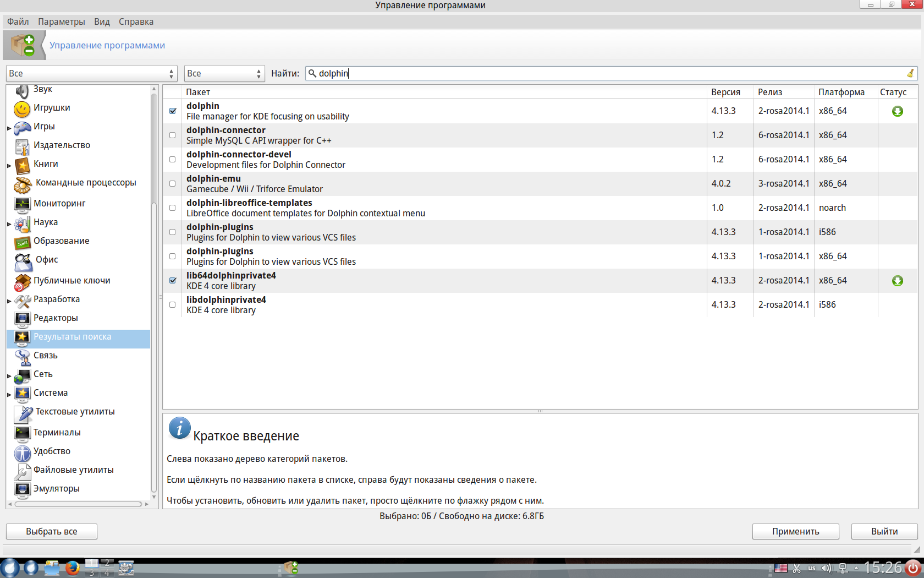This screenshot has height=578, width=924.
Task: Uncheck the dolphin package checkbox
Action: (173, 111)
